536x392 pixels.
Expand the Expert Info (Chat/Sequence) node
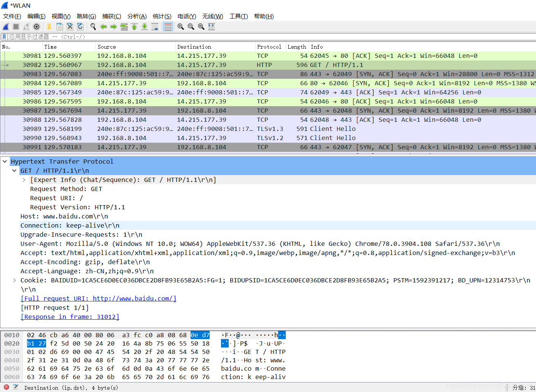[x=24, y=180]
